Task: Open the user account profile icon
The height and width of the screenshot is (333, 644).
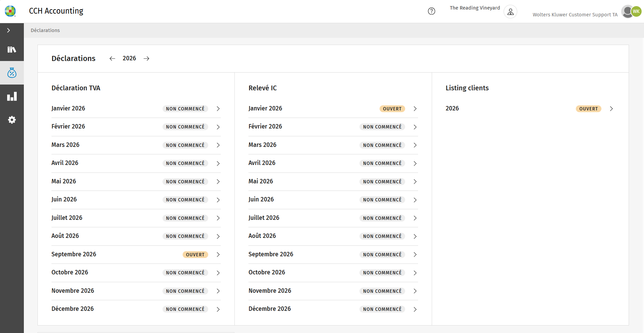Action: (x=510, y=12)
